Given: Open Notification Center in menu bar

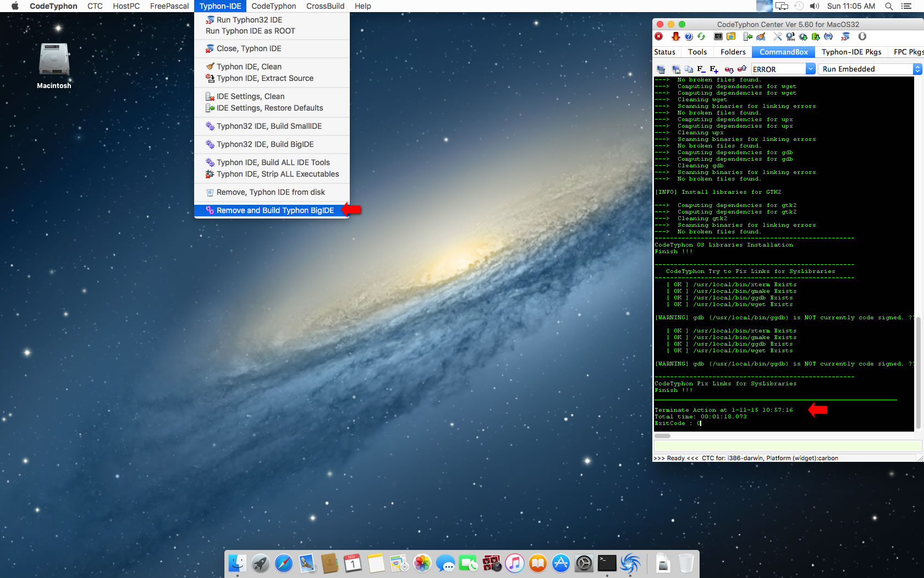Looking at the screenshot, I should click(907, 6).
